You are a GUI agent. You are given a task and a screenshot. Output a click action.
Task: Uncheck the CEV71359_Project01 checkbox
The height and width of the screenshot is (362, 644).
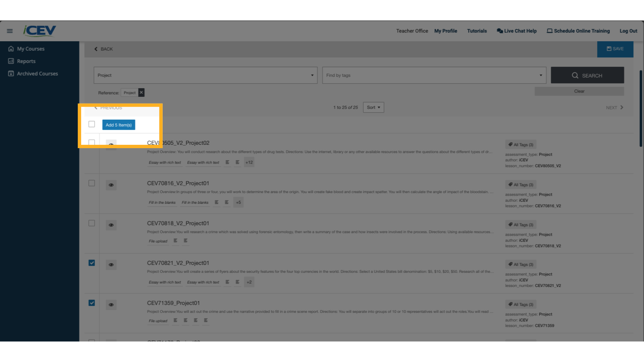point(92,303)
